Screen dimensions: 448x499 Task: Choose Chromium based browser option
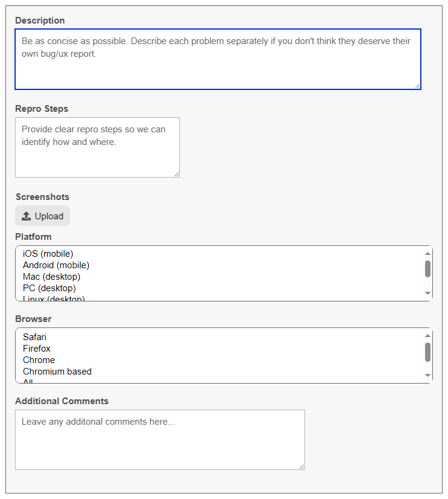57,372
